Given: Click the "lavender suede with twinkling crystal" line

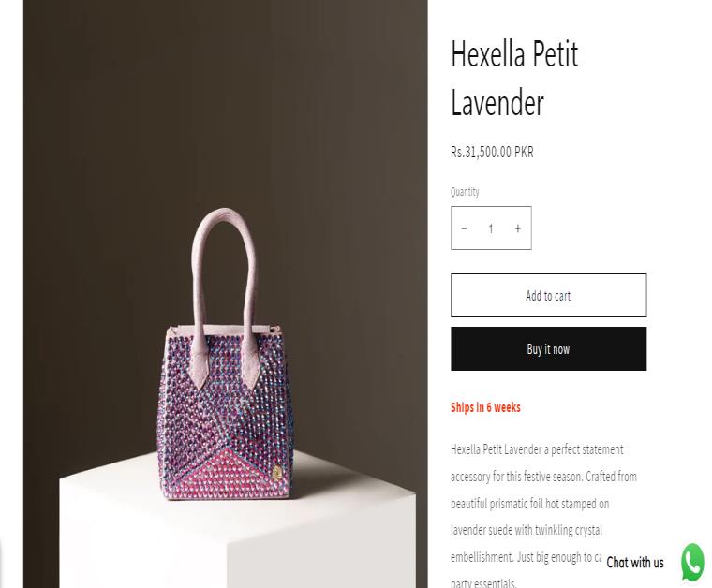Looking at the screenshot, I should [527, 530].
